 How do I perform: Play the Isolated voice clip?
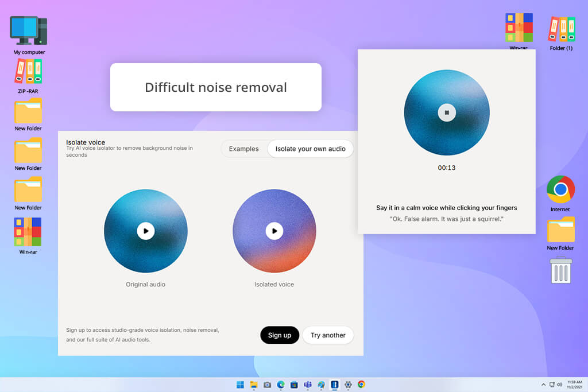[x=274, y=231]
